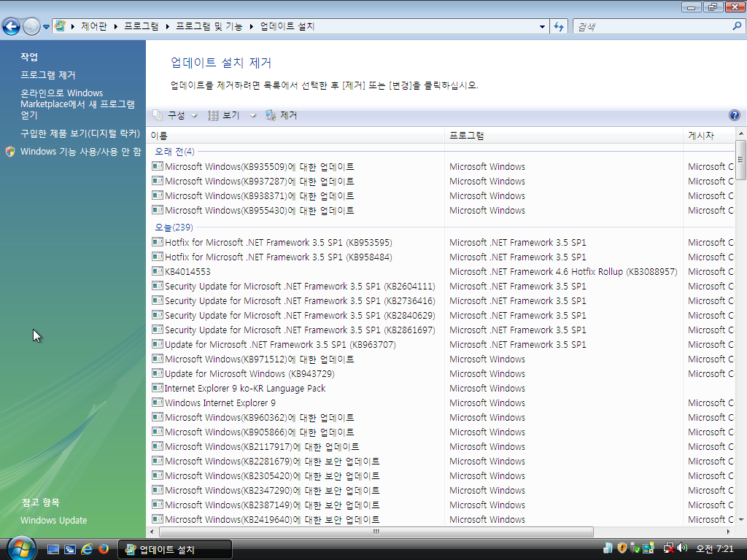Viewport: 747px width, 560px height.
Task: Click the 보기 views button
Action: coord(224,115)
